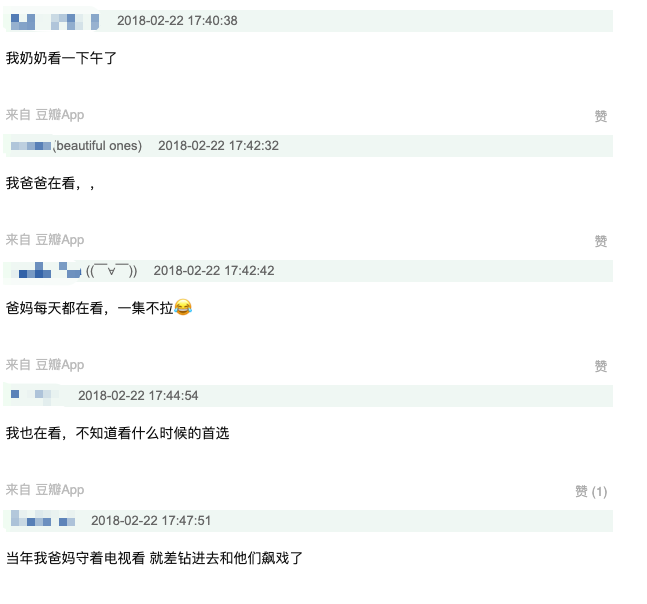Click the laughing-crying emoji in the comment
The height and width of the screenshot is (604, 647).
point(183,307)
